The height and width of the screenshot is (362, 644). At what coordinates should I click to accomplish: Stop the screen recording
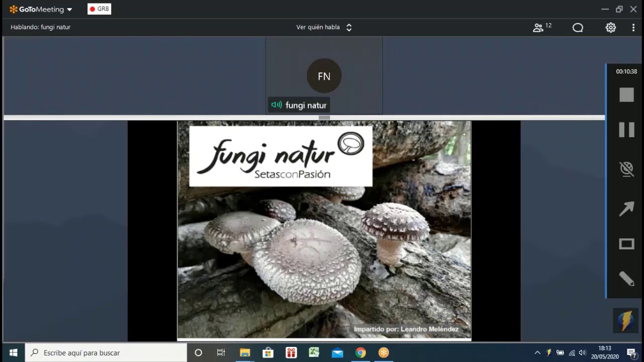pyautogui.click(x=626, y=95)
